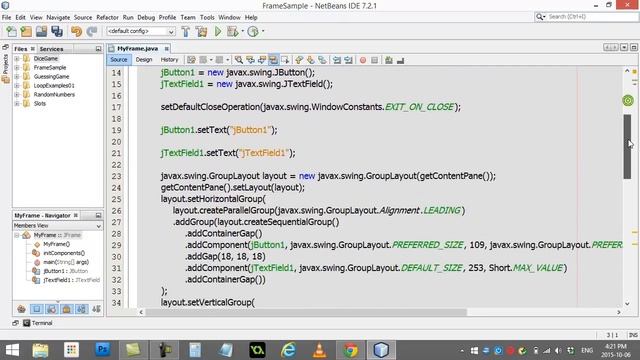Switch to the Design view

pyautogui.click(x=144, y=60)
